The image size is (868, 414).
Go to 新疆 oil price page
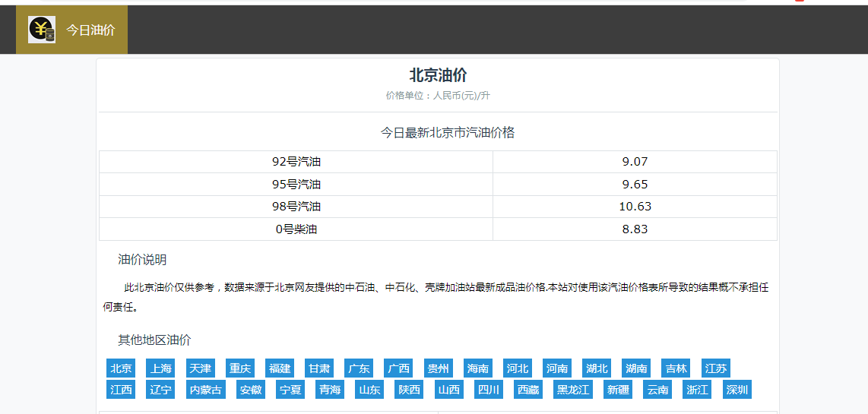pyautogui.click(x=617, y=390)
